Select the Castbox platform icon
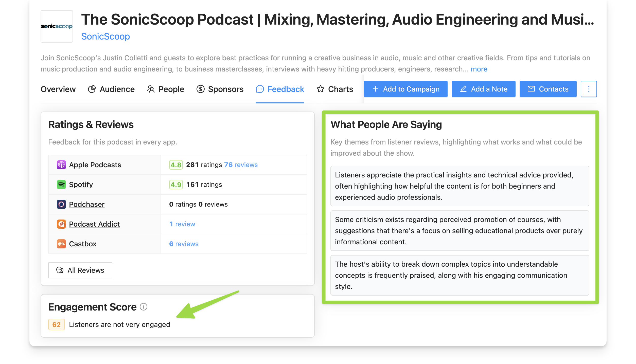This screenshot has width=636, height=364. pos(61,244)
